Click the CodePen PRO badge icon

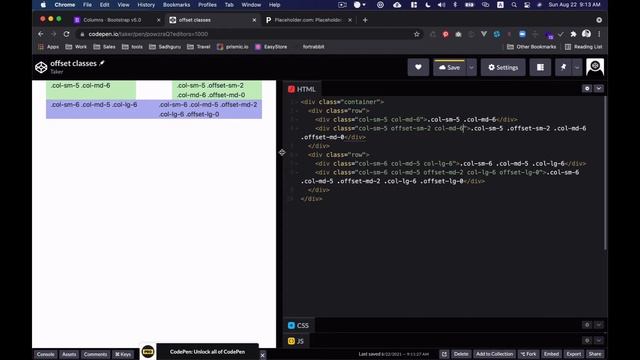pyautogui.click(x=148, y=351)
